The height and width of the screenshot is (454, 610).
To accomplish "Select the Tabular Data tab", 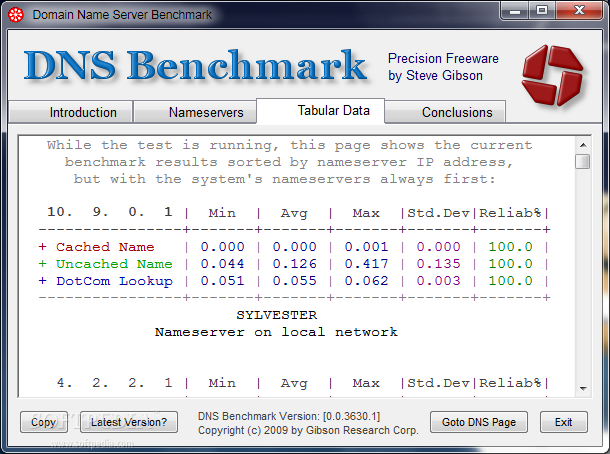I will coord(321,111).
